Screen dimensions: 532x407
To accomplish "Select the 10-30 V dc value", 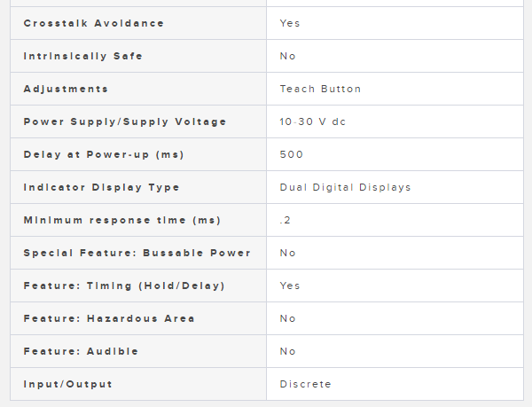I will click(312, 121).
